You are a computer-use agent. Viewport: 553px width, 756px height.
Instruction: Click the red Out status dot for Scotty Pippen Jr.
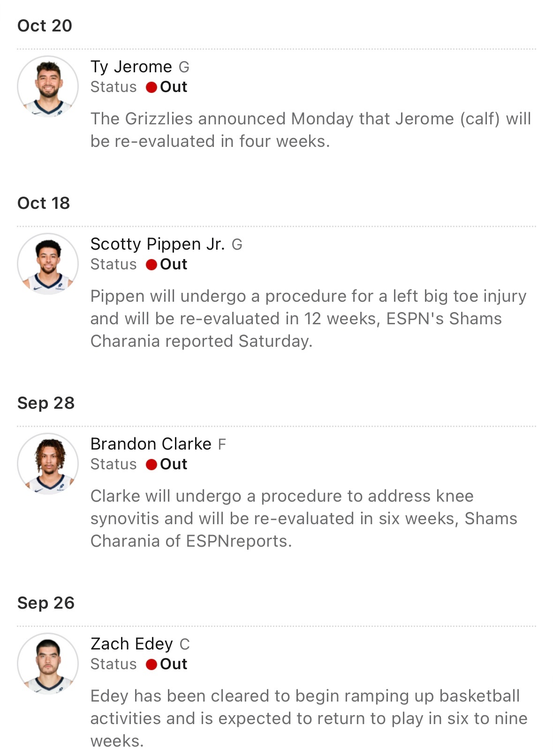(151, 265)
